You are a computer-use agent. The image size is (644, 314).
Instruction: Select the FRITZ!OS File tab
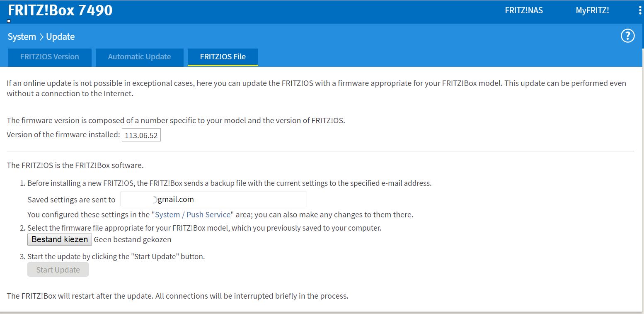tap(223, 57)
